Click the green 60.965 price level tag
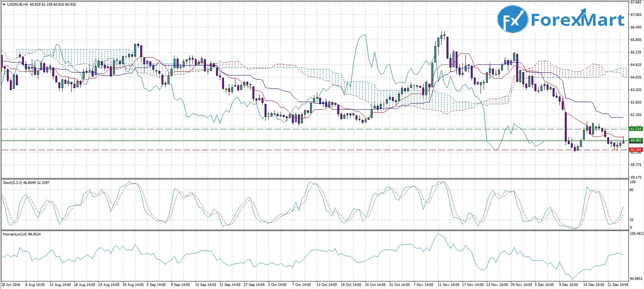This screenshot has height=289, width=644. [636, 140]
